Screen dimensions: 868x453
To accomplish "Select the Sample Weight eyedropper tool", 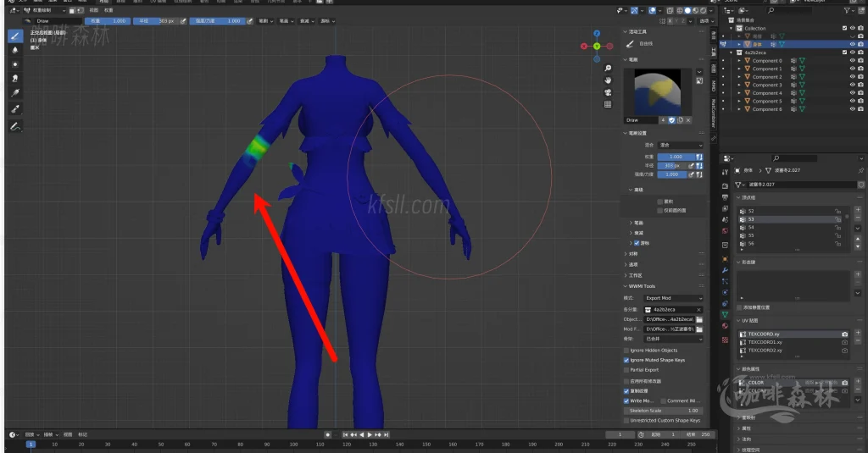I will click(15, 109).
